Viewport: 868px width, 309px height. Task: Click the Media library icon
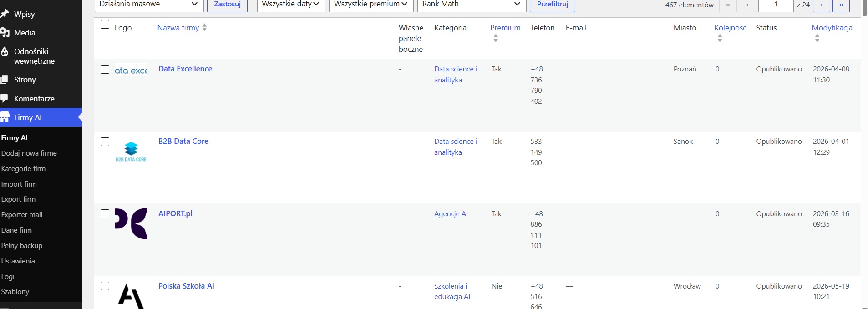click(5, 33)
